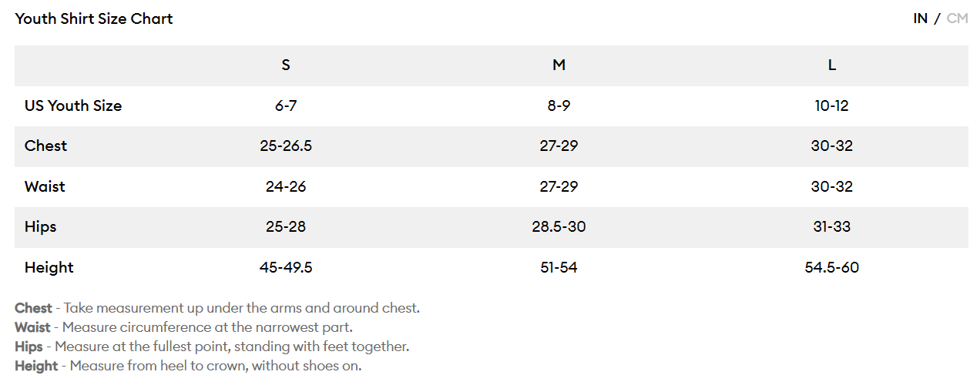Click the 25-26.5 Chest measurement cell
Image resolution: width=980 pixels, height=375 pixels.
point(286,146)
